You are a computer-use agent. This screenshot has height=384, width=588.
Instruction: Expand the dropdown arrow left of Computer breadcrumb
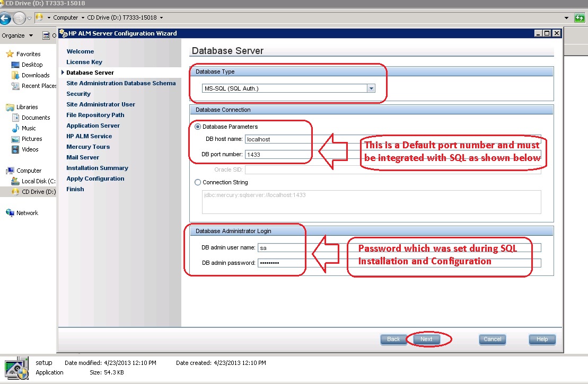tap(49, 17)
